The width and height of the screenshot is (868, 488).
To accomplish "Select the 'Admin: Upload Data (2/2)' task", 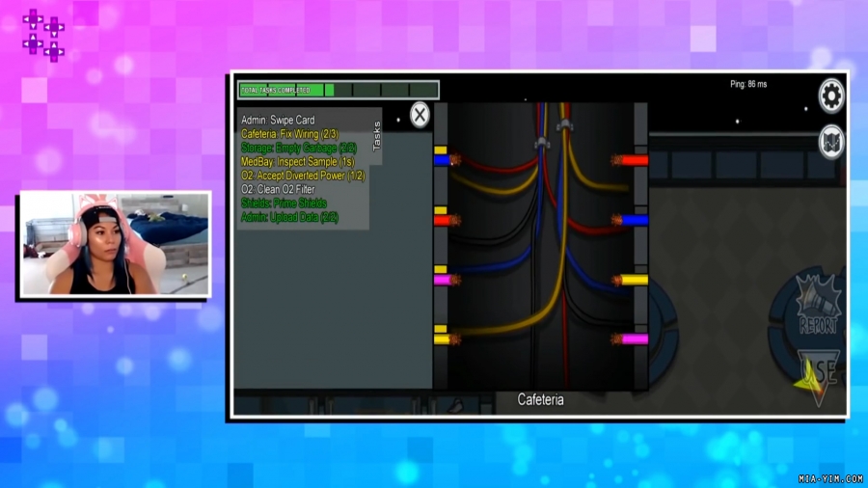I will 289,217.
